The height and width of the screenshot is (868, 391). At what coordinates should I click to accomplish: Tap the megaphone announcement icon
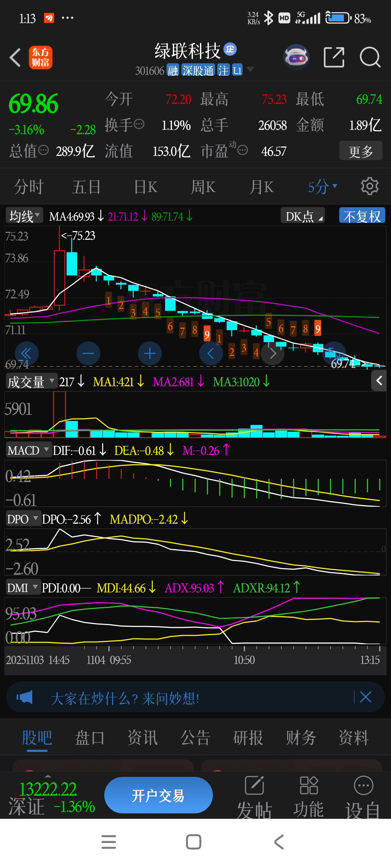(x=25, y=697)
